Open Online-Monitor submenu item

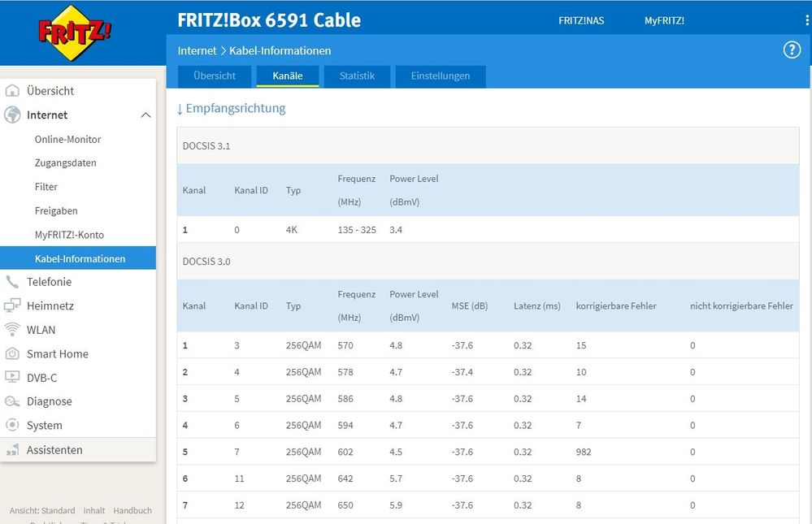click(x=67, y=139)
